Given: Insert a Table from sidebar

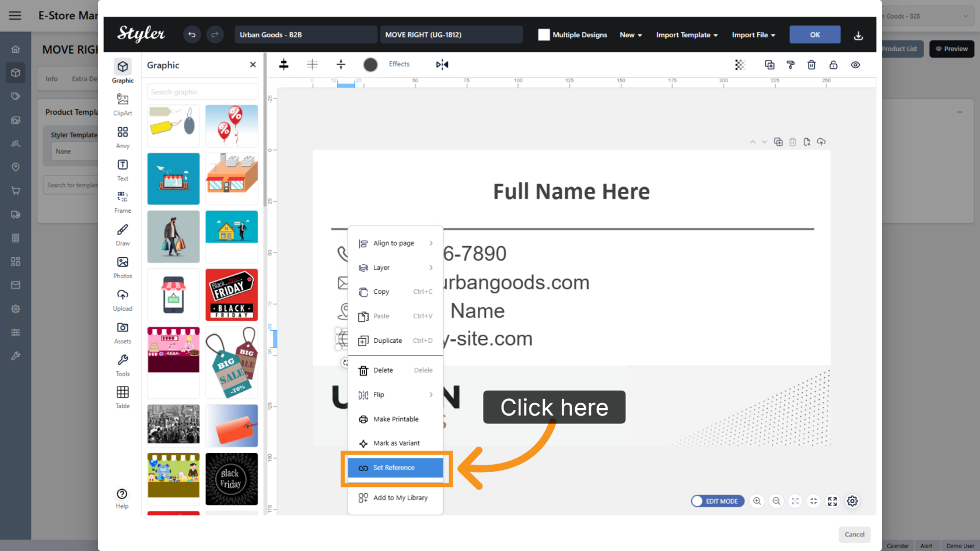Looking at the screenshot, I should 123,398.
